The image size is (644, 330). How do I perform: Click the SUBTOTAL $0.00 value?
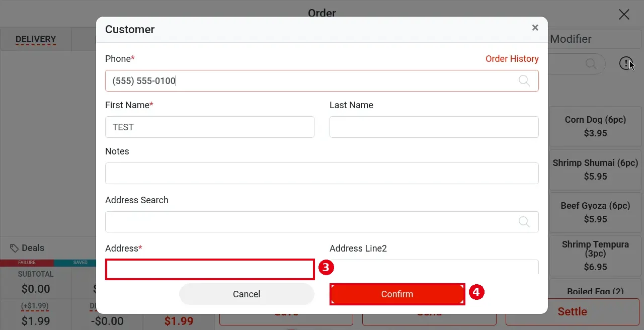[x=36, y=289]
